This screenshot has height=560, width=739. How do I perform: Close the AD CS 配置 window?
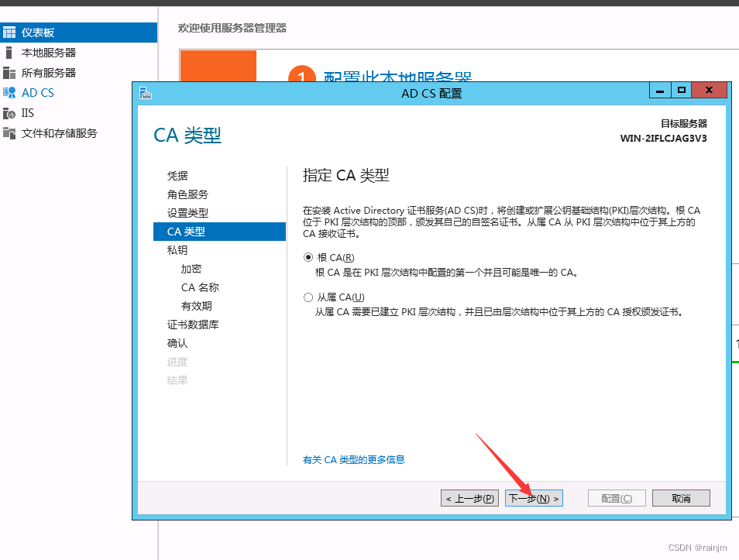[709, 90]
